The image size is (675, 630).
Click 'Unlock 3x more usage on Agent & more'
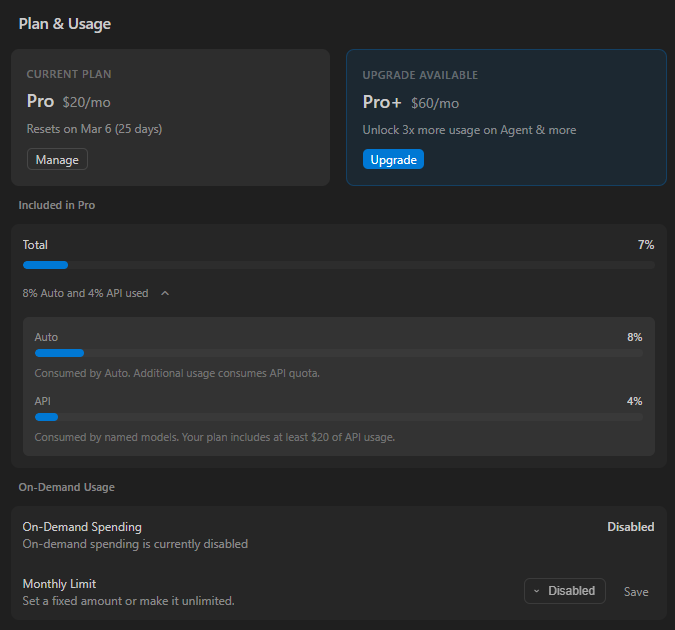[469, 130]
